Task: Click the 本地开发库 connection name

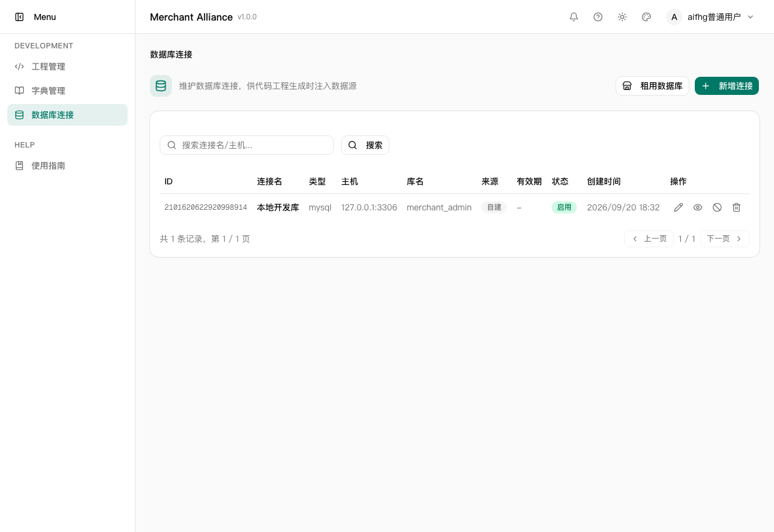Action: (x=278, y=207)
